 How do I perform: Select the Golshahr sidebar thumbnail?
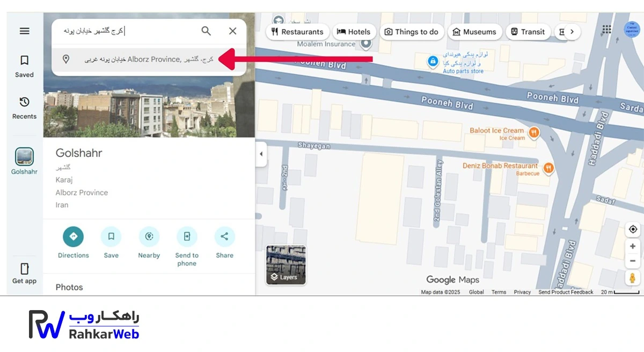[x=24, y=156]
